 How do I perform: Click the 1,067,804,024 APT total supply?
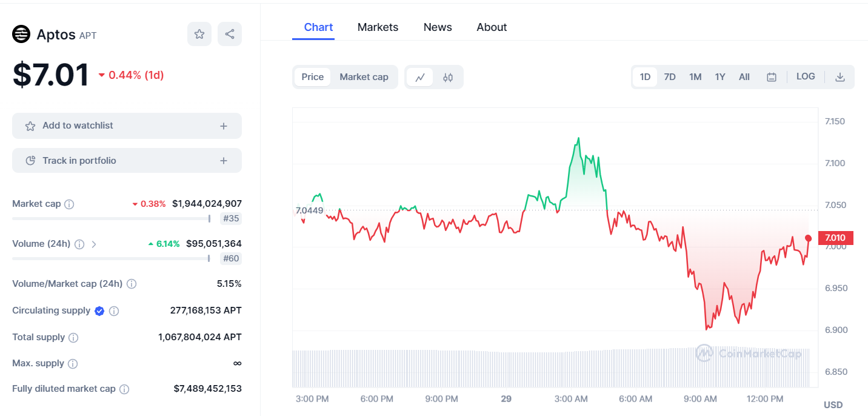pyautogui.click(x=199, y=337)
